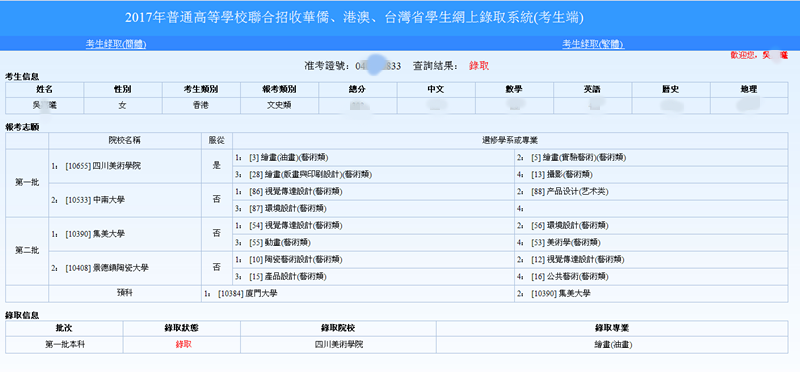The image size is (800, 372).
Task: Click the 總分 column header
Action: (358, 89)
